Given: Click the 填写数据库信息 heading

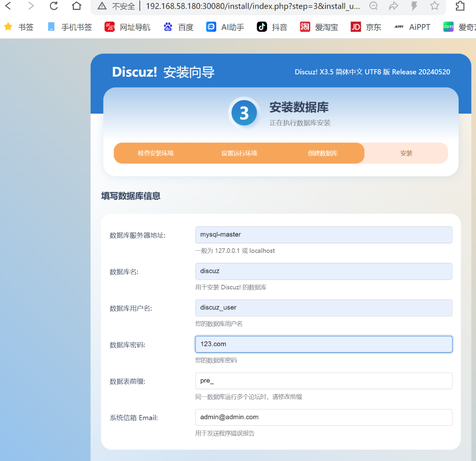Looking at the screenshot, I should (131, 196).
